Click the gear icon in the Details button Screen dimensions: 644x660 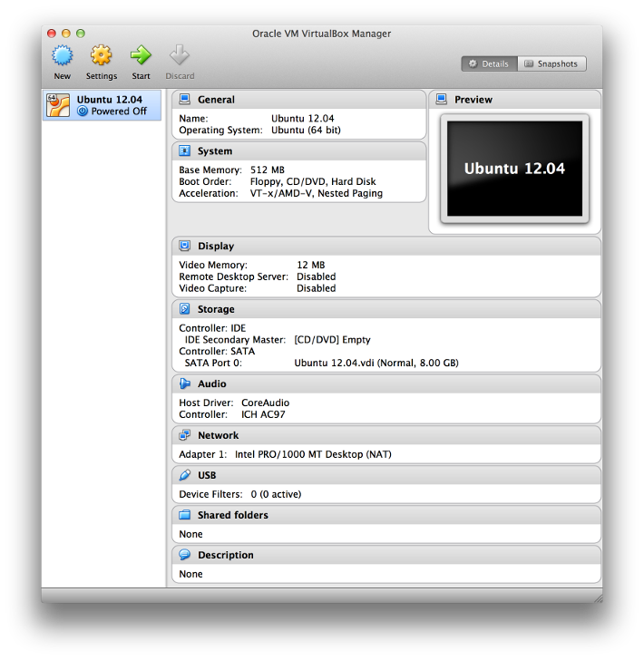473,63
